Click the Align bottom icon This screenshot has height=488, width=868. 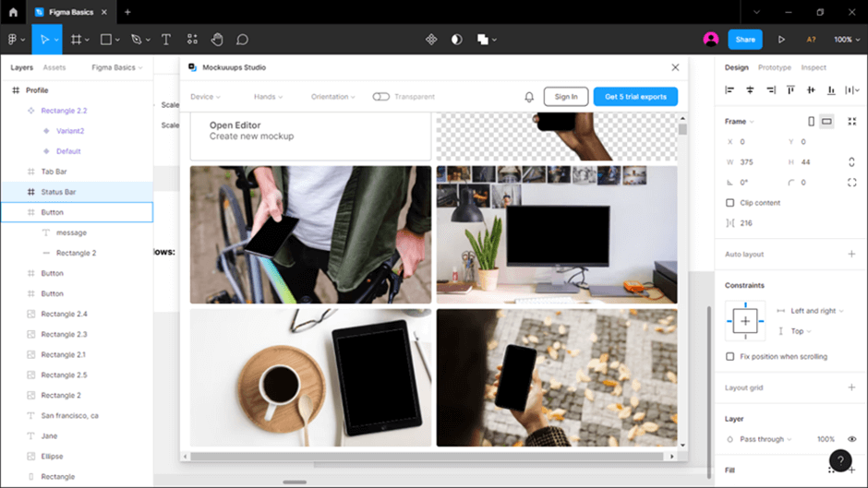tap(831, 89)
